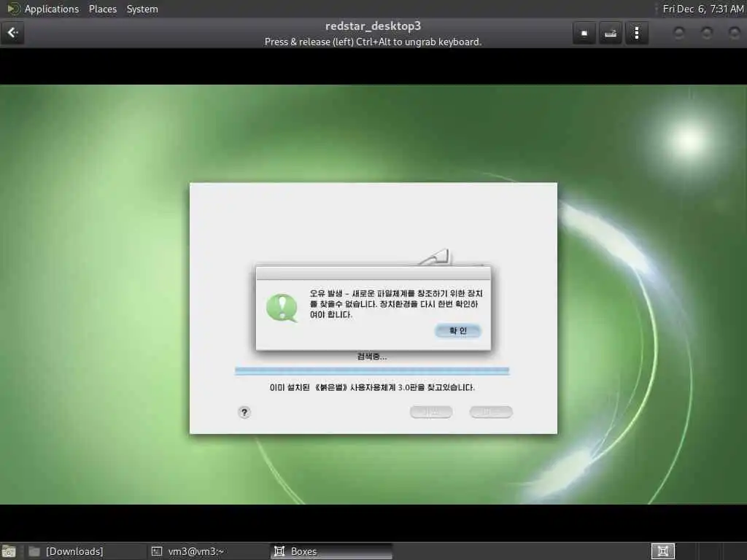The image size is (747, 560).
Task: Open the three-dot menu in Boxes header
Action: (636, 34)
